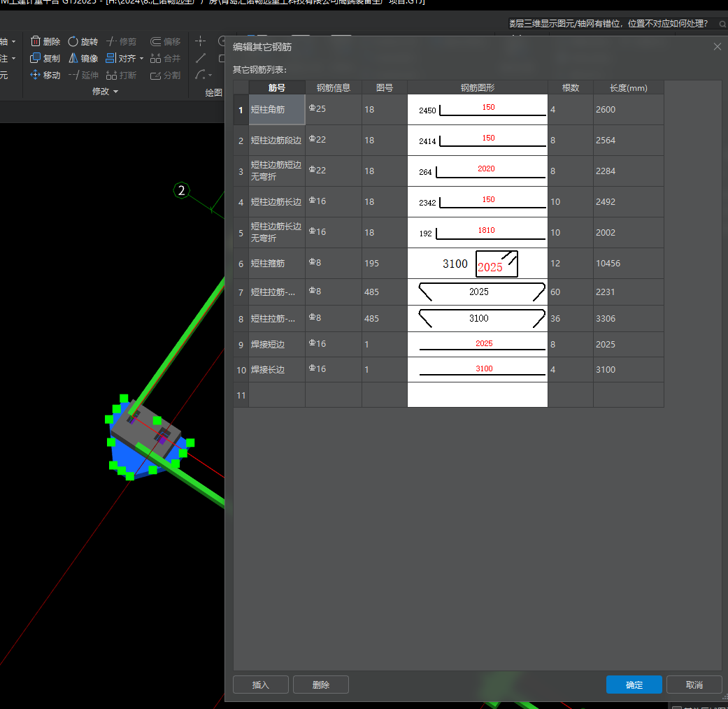Close the 编辑其它钢筋 dialog
This screenshot has width=728, height=709.
coord(718,46)
